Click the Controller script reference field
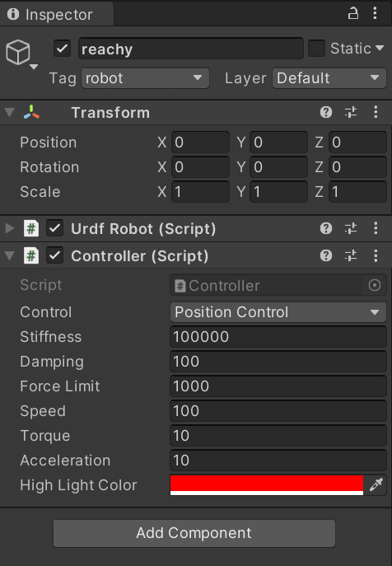 (x=278, y=286)
